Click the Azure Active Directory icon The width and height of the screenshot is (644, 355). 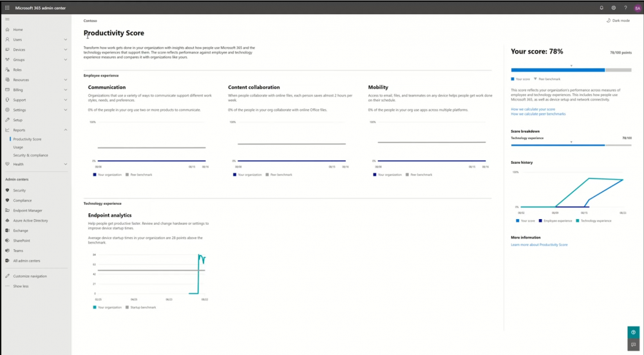click(7, 220)
